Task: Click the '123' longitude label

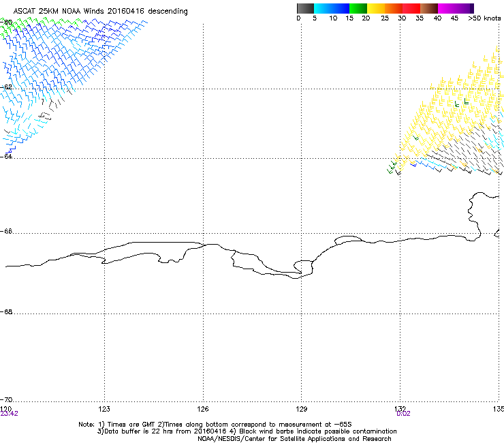Action: pyautogui.click(x=104, y=409)
